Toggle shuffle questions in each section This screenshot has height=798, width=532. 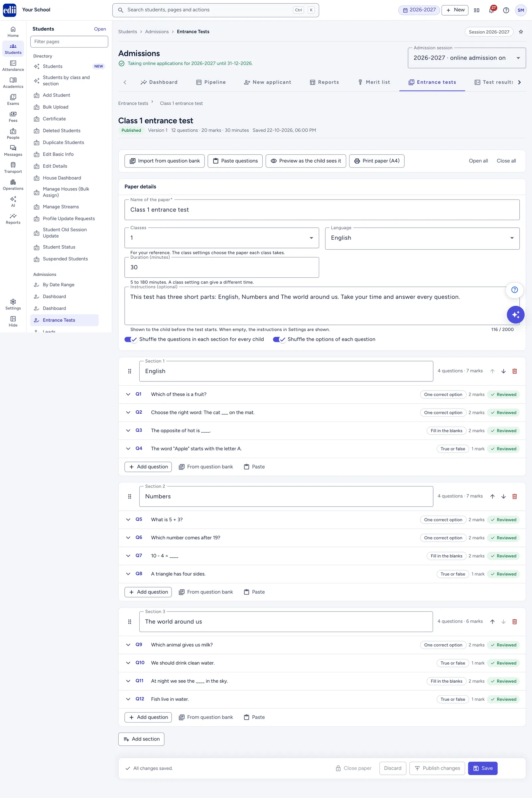pyautogui.click(x=131, y=339)
